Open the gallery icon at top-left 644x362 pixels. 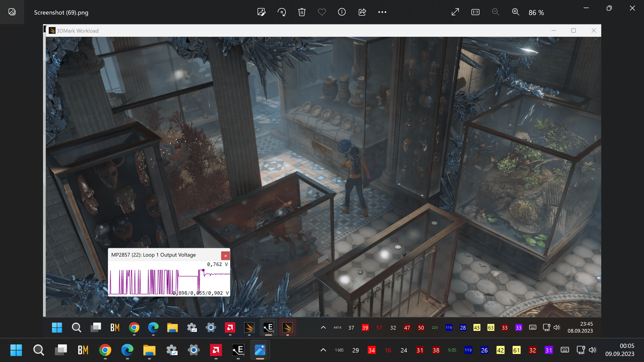[12, 12]
